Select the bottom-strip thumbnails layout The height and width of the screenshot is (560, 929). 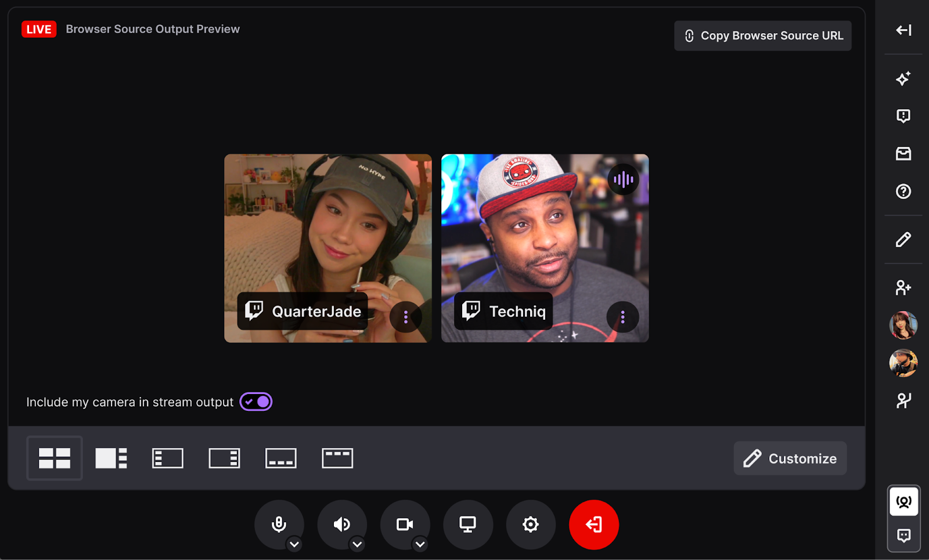(280, 458)
